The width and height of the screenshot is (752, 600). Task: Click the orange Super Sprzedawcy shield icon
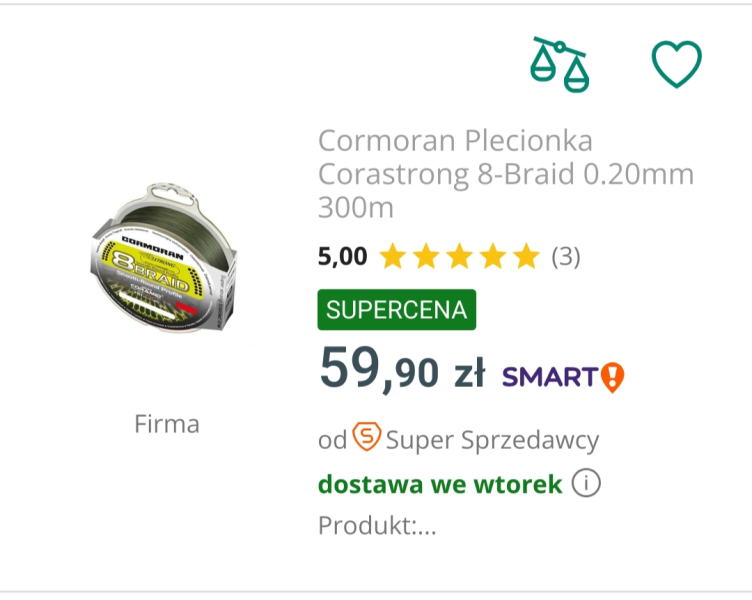click(x=367, y=437)
